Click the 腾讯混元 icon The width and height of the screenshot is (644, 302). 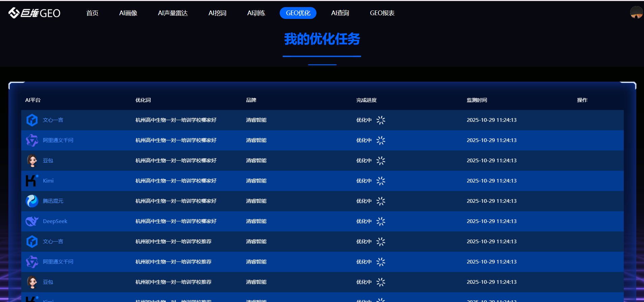32,201
